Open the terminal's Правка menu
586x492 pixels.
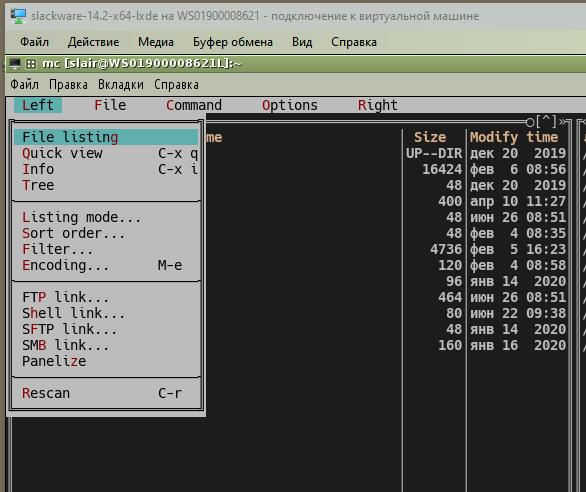coord(68,84)
